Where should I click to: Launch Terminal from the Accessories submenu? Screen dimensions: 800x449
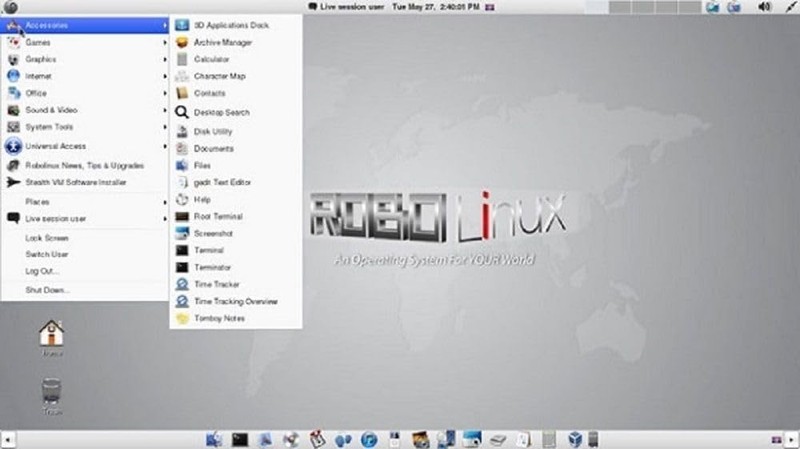[x=236, y=250]
